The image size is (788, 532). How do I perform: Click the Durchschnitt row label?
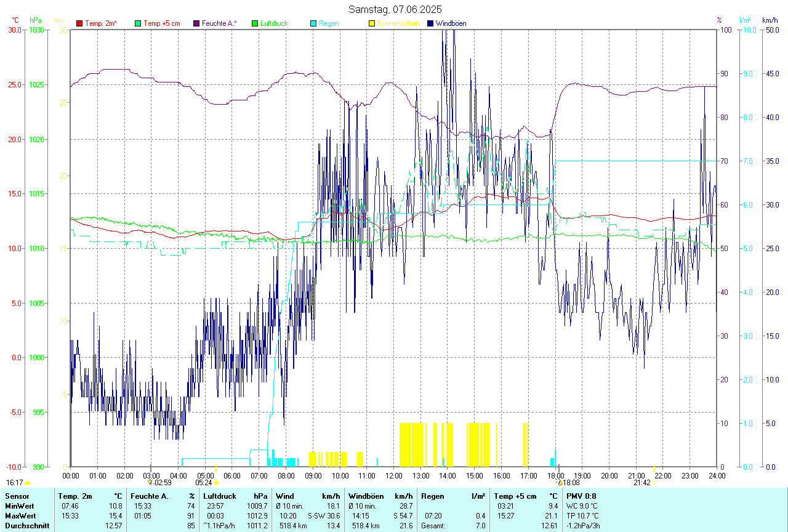[26, 525]
